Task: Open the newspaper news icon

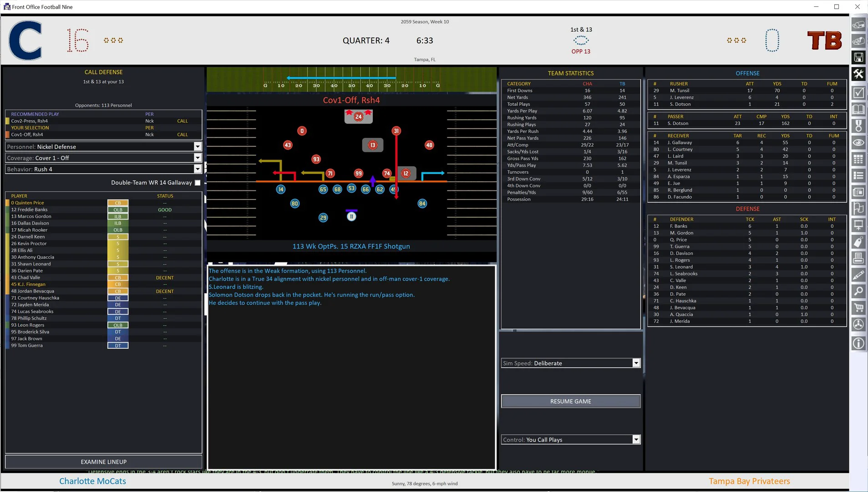Action: coord(859,192)
